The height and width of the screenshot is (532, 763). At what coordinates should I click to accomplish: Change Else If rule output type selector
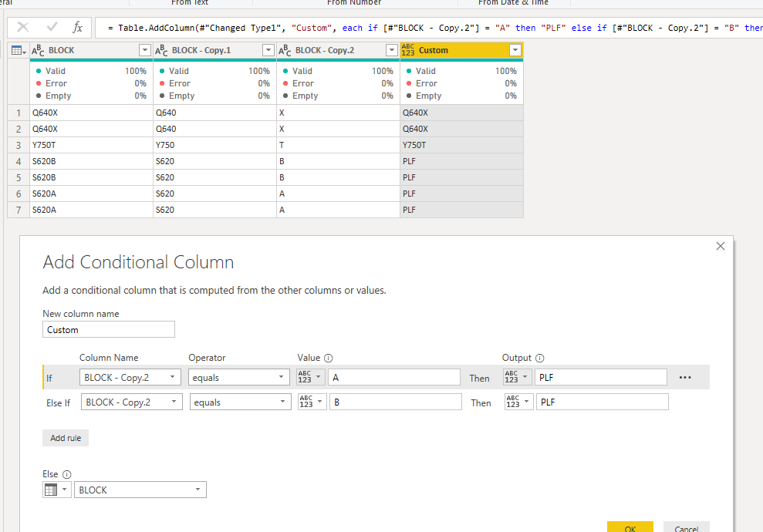pos(518,402)
